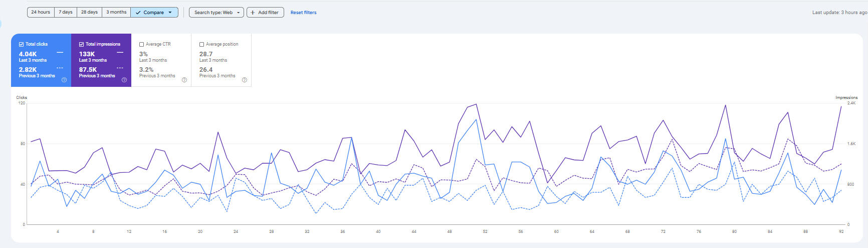Image resolution: width=868 pixels, height=248 pixels.
Task: Select the 3 months date range
Action: click(x=116, y=12)
